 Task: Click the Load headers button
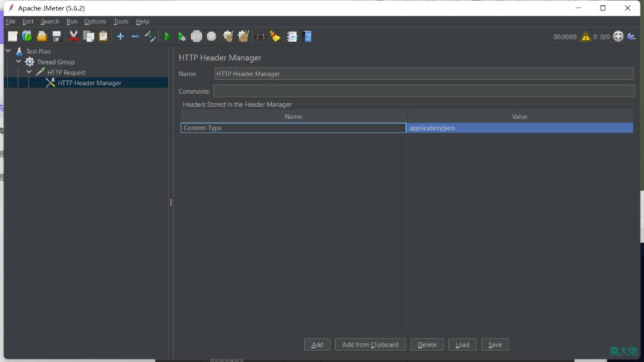tap(463, 345)
